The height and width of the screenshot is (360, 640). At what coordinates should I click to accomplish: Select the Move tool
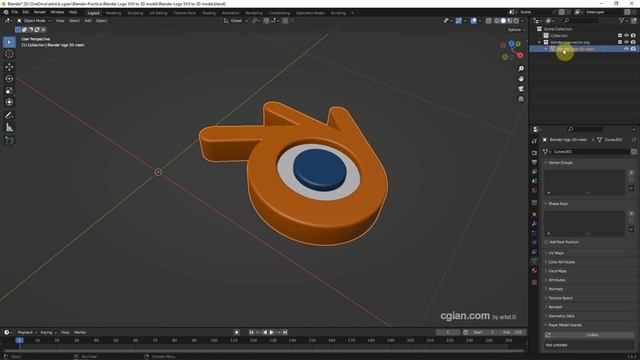[9, 67]
